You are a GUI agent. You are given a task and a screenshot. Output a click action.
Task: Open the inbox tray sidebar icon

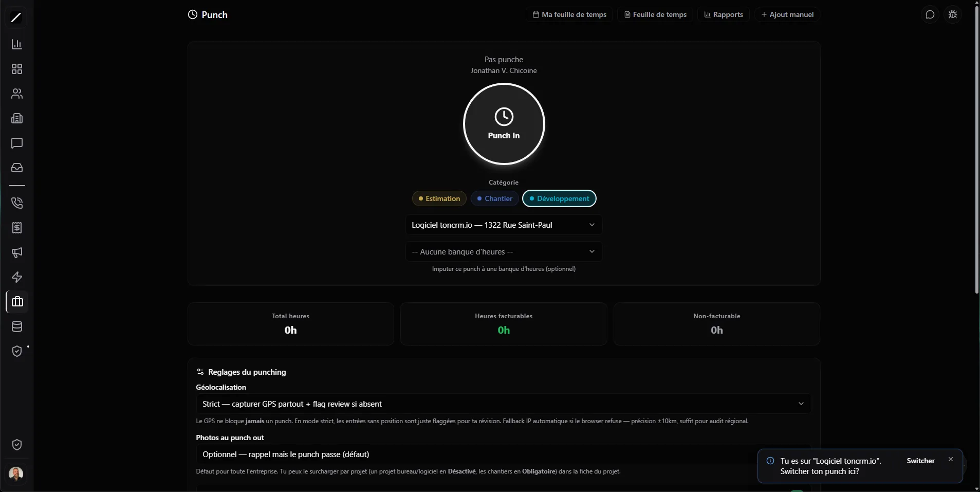coord(17,168)
